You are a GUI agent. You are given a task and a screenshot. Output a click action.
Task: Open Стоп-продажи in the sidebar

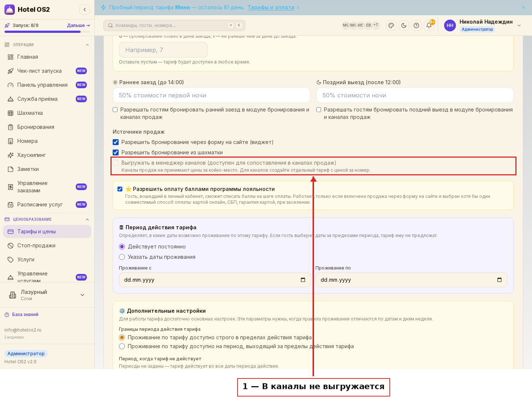[47, 246]
